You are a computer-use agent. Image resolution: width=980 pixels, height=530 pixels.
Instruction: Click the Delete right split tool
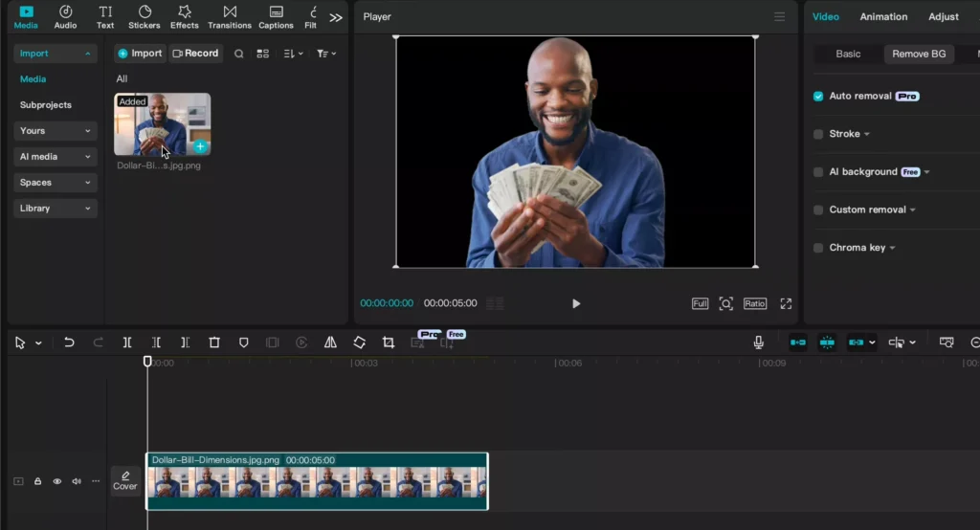pyautogui.click(x=185, y=342)
